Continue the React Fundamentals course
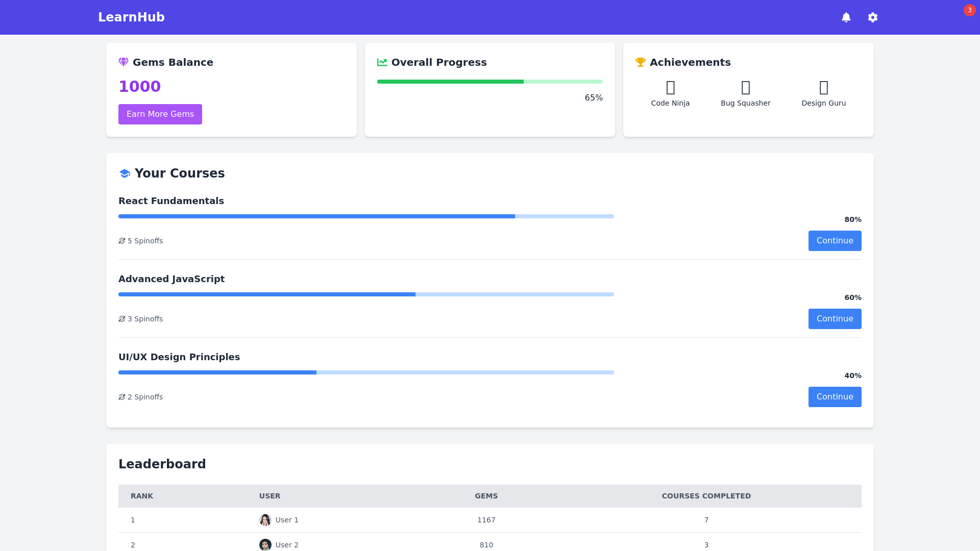The height and width of the screenshot is (551, 980). point(835,241)
